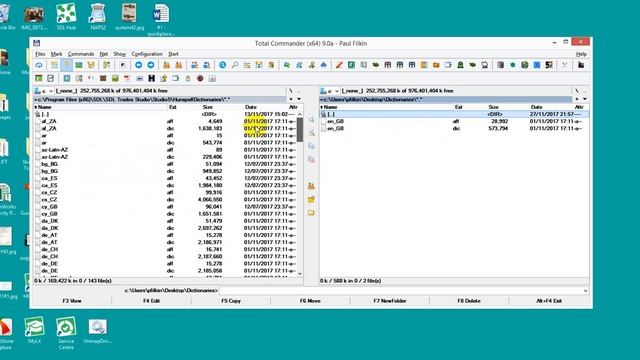Click the highlighted view mode toolbar button
This screenshot has width=640, height=360.
(67, 65)
